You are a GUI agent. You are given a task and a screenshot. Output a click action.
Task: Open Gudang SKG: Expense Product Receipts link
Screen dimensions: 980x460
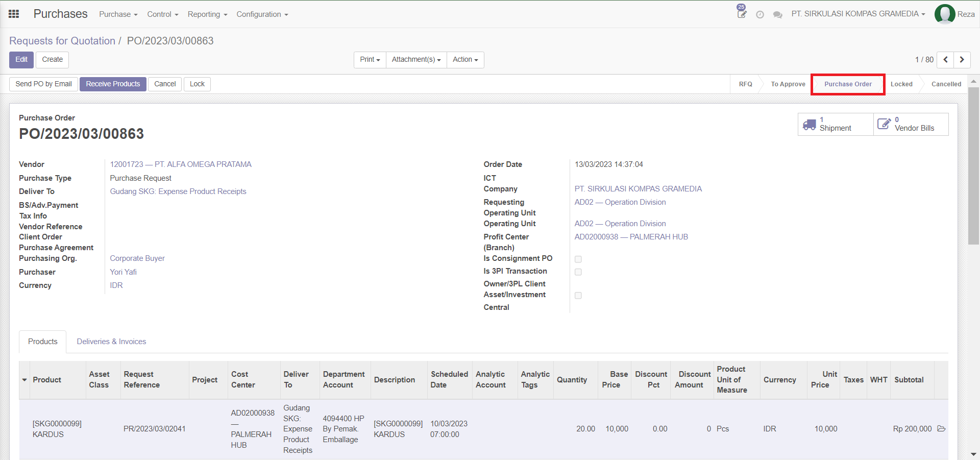[x=178, y=191]
